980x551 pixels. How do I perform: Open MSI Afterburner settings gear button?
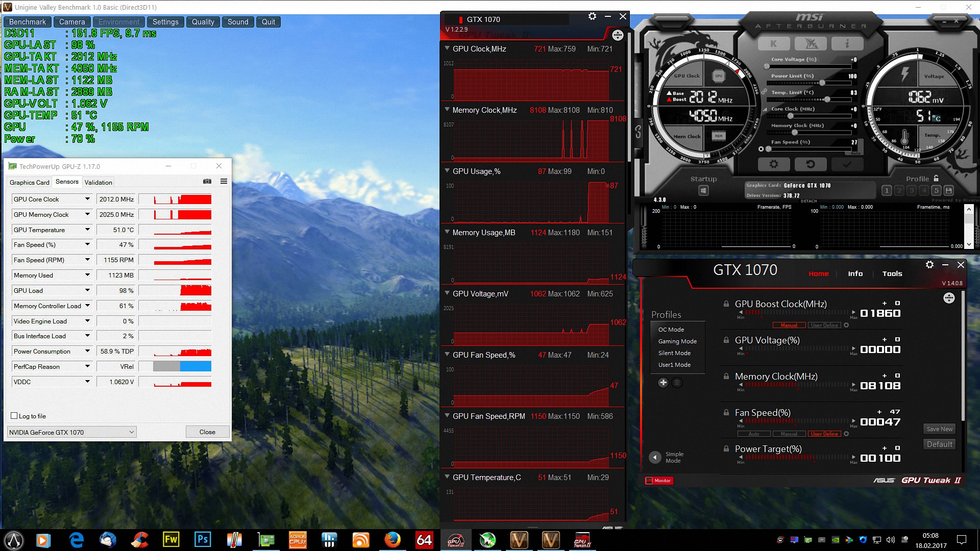coord(774,164)
